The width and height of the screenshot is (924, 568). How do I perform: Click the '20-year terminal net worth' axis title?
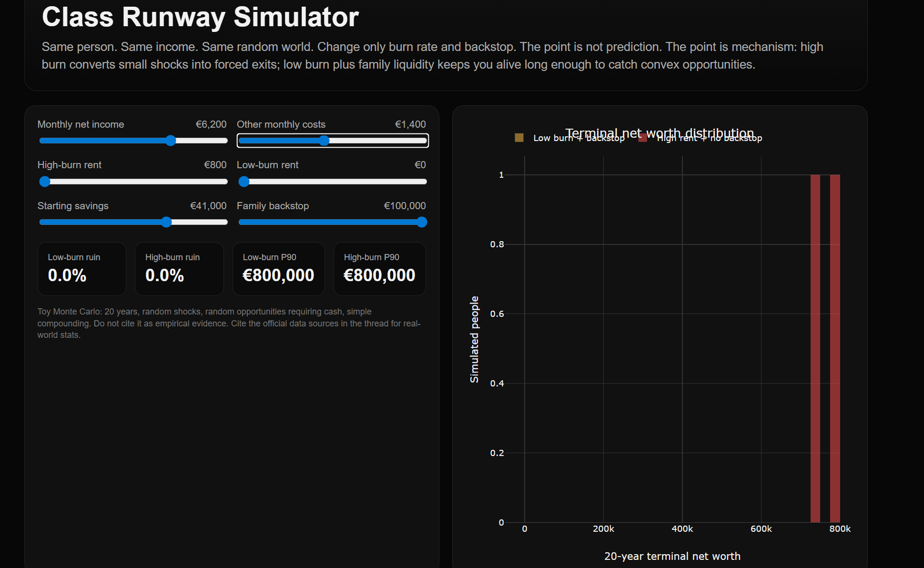tap(672, 556)
